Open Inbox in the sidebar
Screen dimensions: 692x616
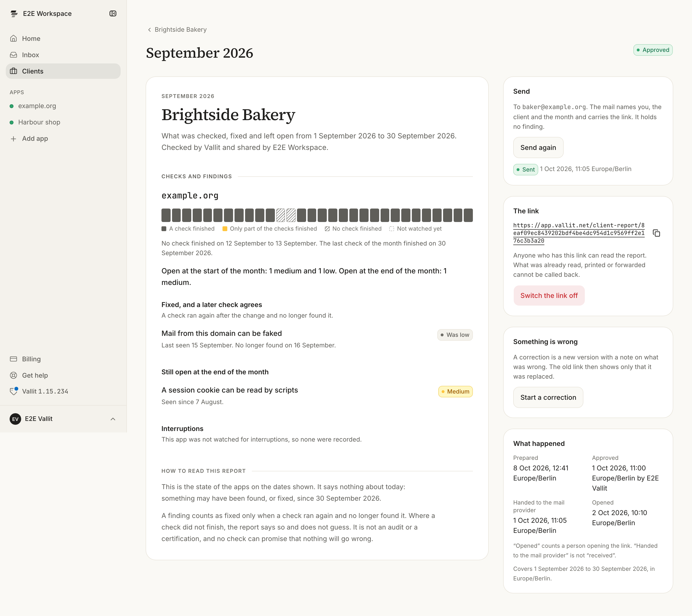point(63,55)
